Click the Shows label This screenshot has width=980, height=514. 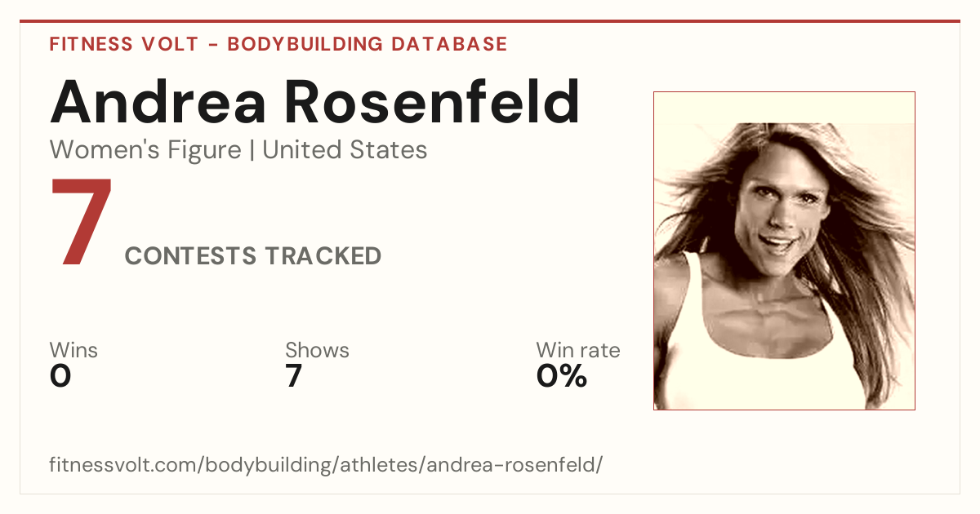(x=317, y=351)
